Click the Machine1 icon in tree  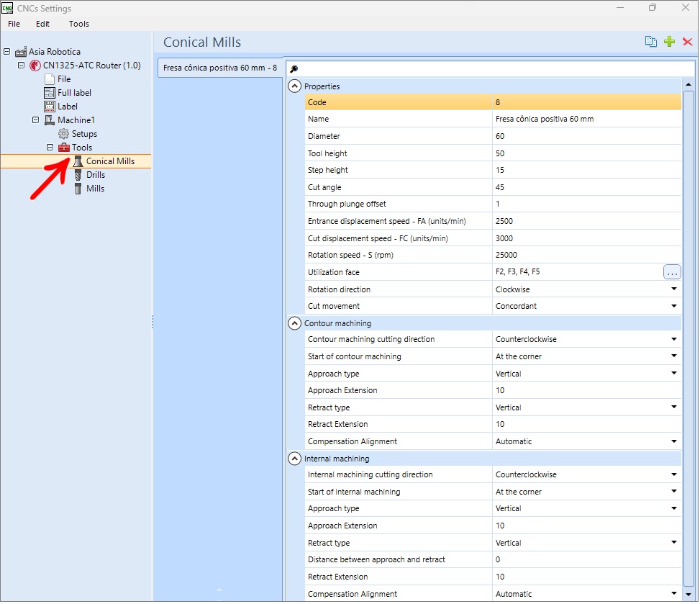(x=50, y=120)
